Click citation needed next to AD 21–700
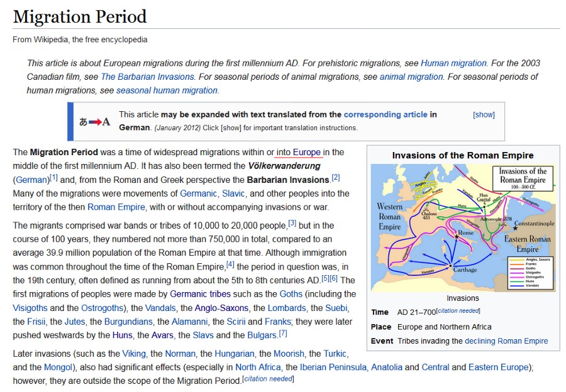Screen dimensions: 566x392 click(x=458, y=312)
